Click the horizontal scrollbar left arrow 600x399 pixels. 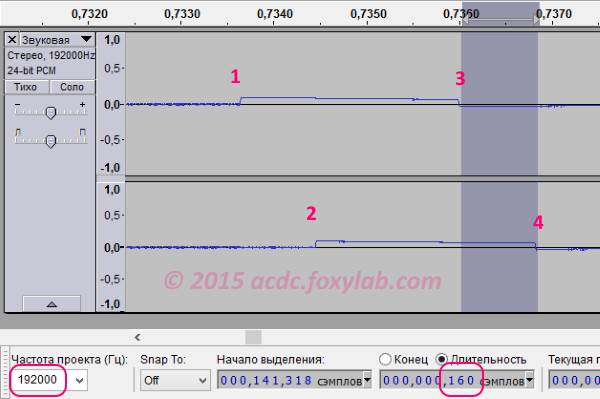pyautogui.click(x=137, y=337)
